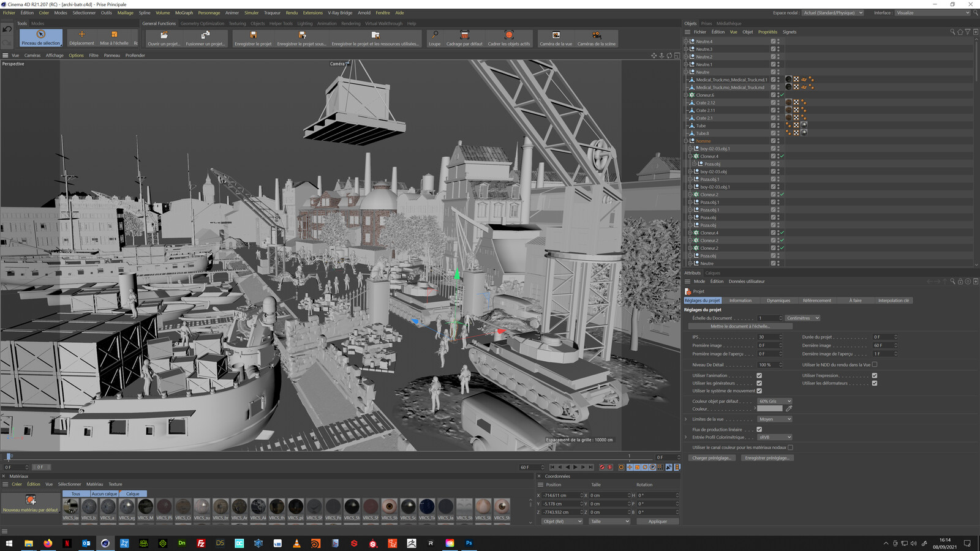The height and width of the screenshot is (551, 980).
Task: Open VLC from the taskbar
Action: [296, 543]
